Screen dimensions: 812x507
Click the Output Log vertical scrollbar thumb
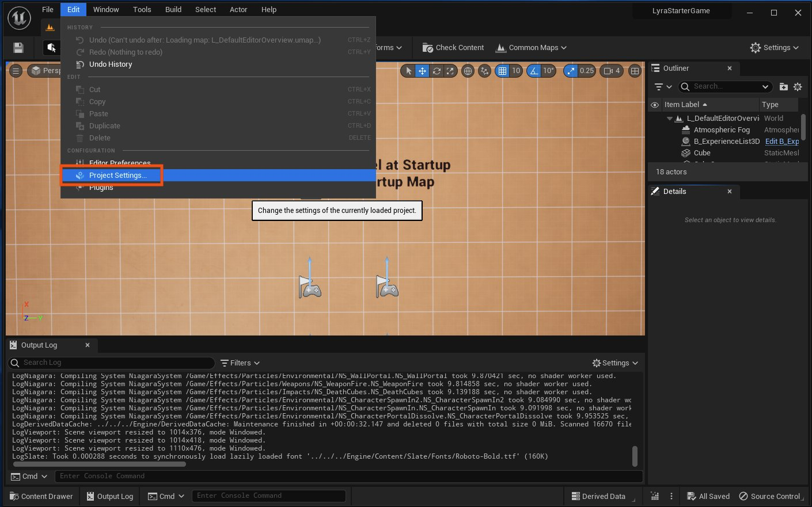[635, 456]
